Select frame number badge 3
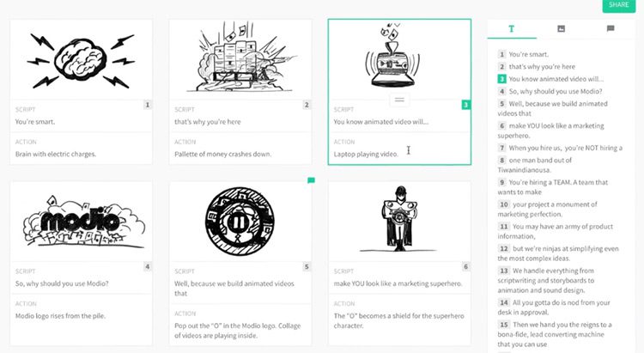 tap(465, 105)
